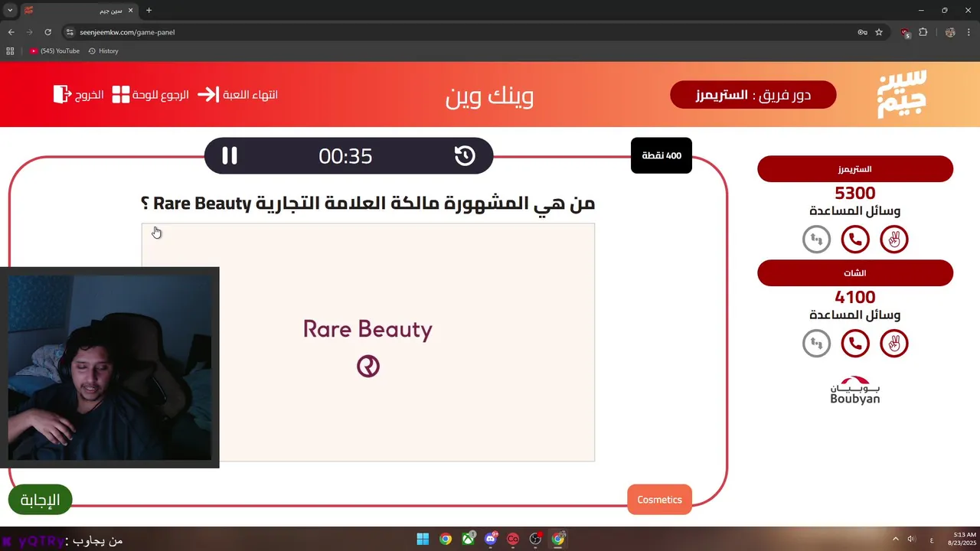Bookmark this page with the star icon
The height and width of the screenshot is (551, 980).
pyautogui.click(x=879, y=32)
